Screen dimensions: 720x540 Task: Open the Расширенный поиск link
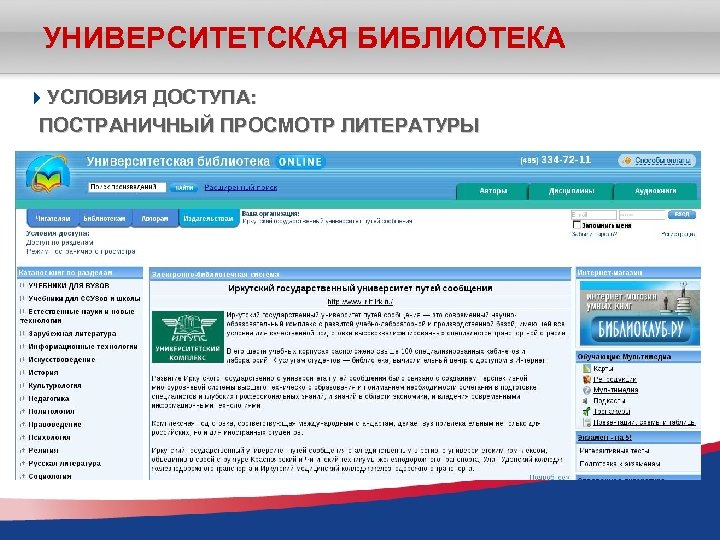(x=241, y=187)
